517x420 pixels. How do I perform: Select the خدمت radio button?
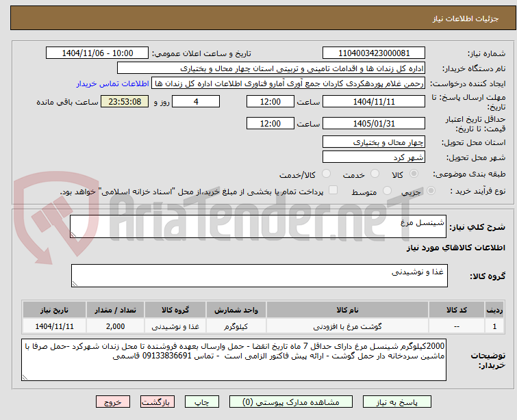375,174
